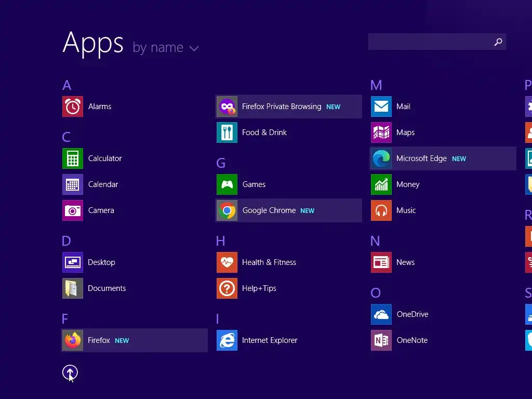The width and height of the screenshot is (532, 399).
Task: Open the Maps app icon
Action: [x=381, y=132]
